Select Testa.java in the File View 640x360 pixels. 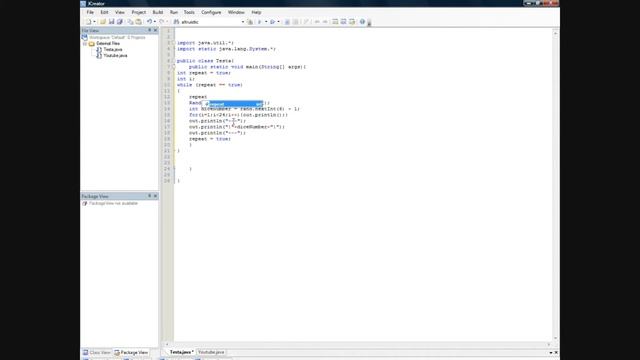[x=113, y=49]
